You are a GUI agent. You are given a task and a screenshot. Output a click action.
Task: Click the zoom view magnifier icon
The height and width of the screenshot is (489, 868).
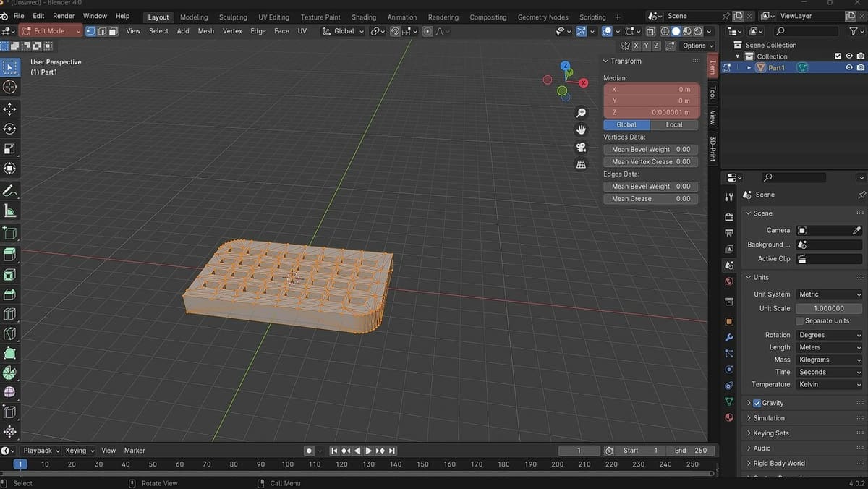[x=581, y=113]
